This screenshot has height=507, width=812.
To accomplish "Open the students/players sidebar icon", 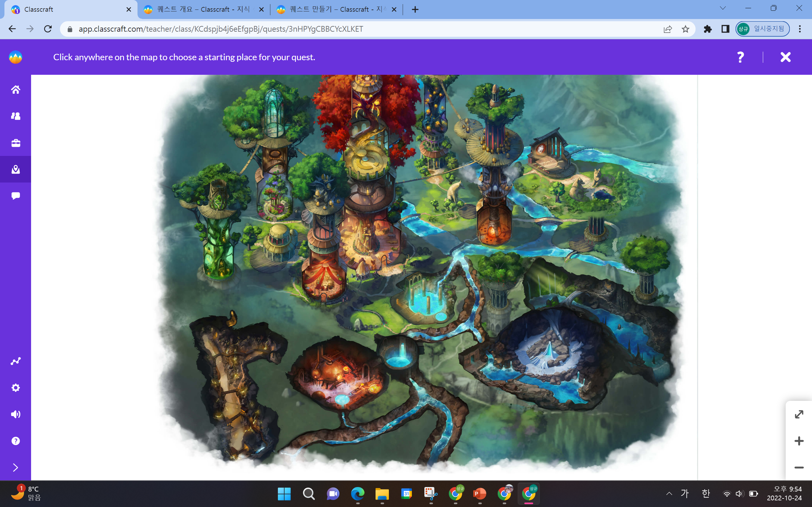I will [x=16, y=116].
